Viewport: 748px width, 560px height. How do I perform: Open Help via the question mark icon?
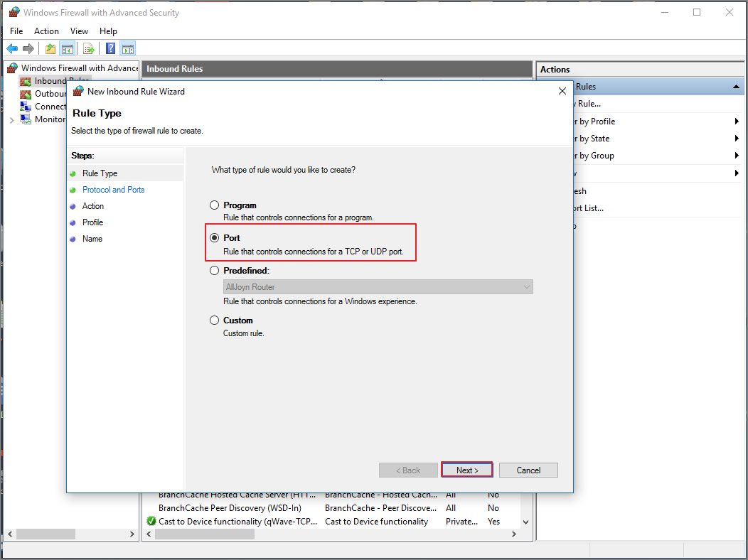click(111, 48)
